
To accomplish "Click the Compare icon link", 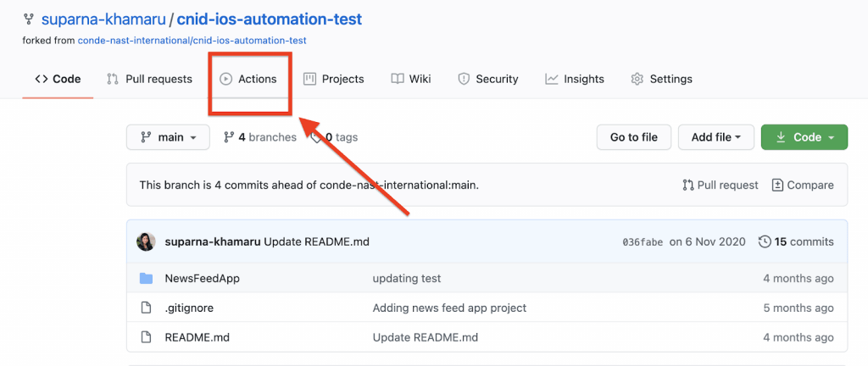I will click(777, 185).
